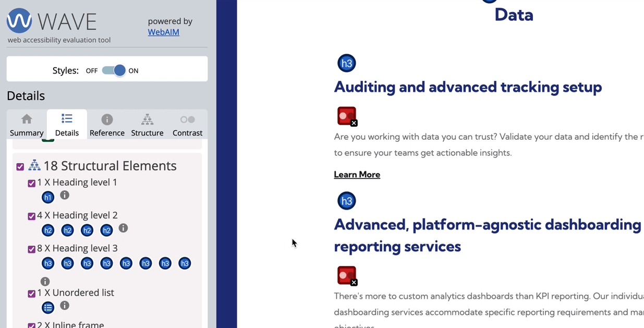644x328 pixels.
Task: Click the '1 X Heading level 1' label
Action: (x=77, y=183)
